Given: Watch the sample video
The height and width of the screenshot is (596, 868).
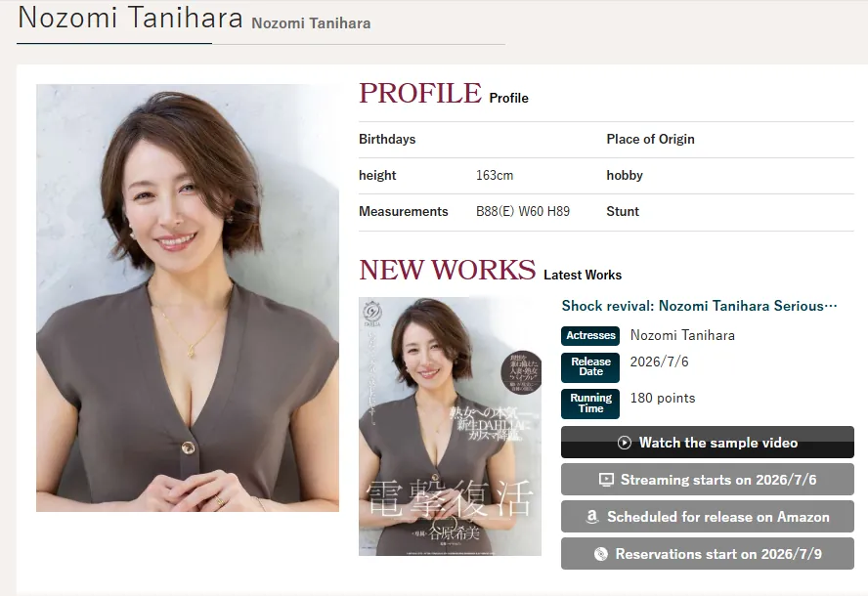Looking at the screenshot, I should coord(708,443).
